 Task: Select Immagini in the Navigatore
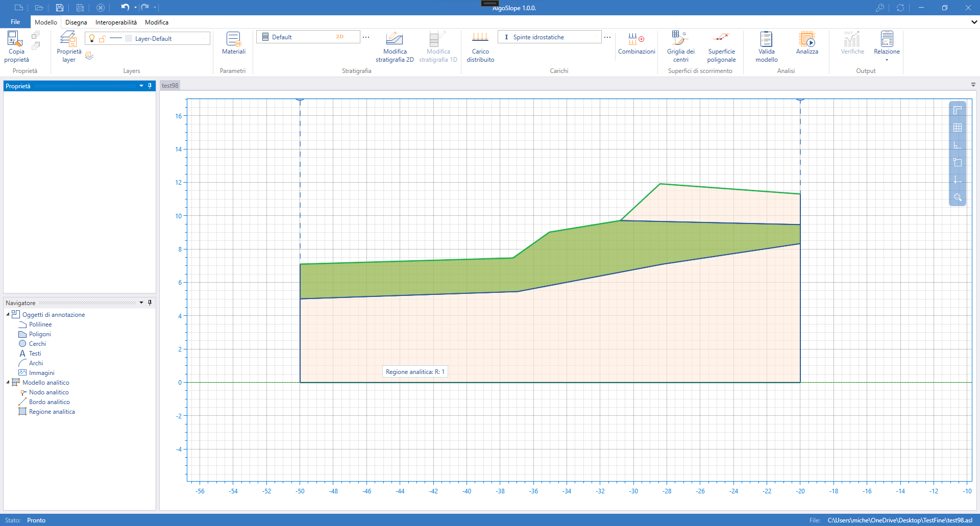pyautogui.click(x=41, y=373)
